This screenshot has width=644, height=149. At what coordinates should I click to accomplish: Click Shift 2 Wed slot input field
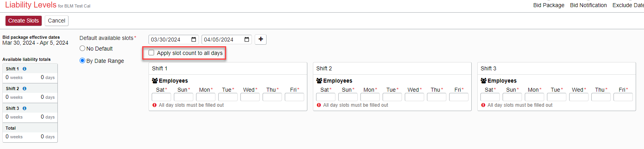(415, 97)
